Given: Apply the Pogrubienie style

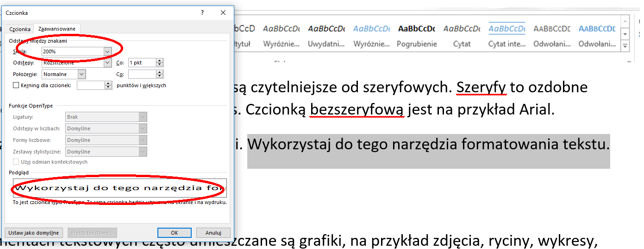Looking at the screenshot, I should [416, 35].
